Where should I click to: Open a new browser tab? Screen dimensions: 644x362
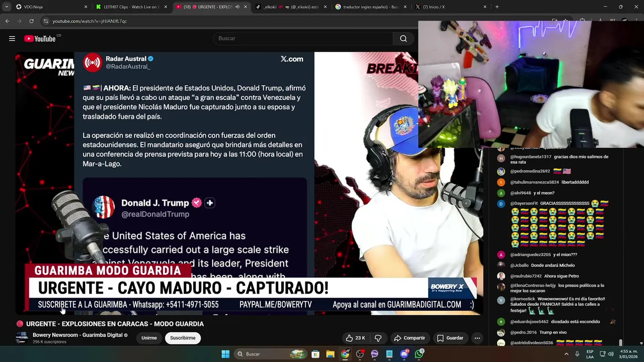[497, 7]
